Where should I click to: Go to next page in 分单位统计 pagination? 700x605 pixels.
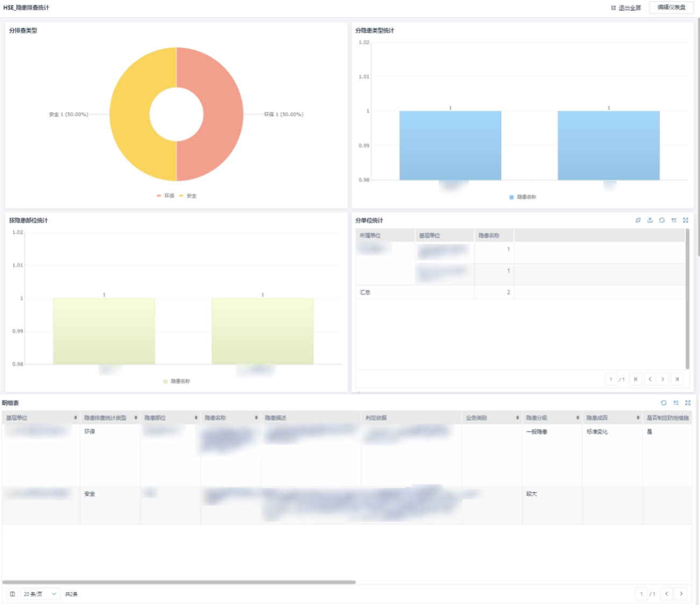[663, 379]
